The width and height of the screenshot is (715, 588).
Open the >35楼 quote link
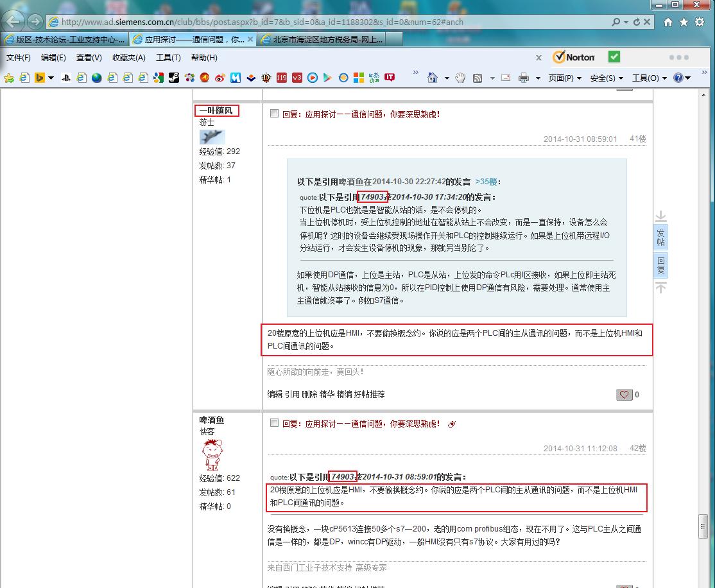486,182
